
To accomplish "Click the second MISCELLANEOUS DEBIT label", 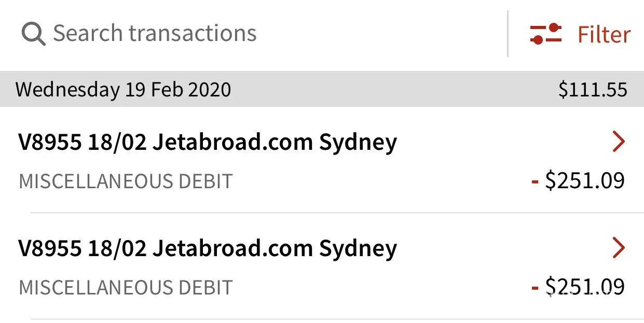I will [126, 287].
